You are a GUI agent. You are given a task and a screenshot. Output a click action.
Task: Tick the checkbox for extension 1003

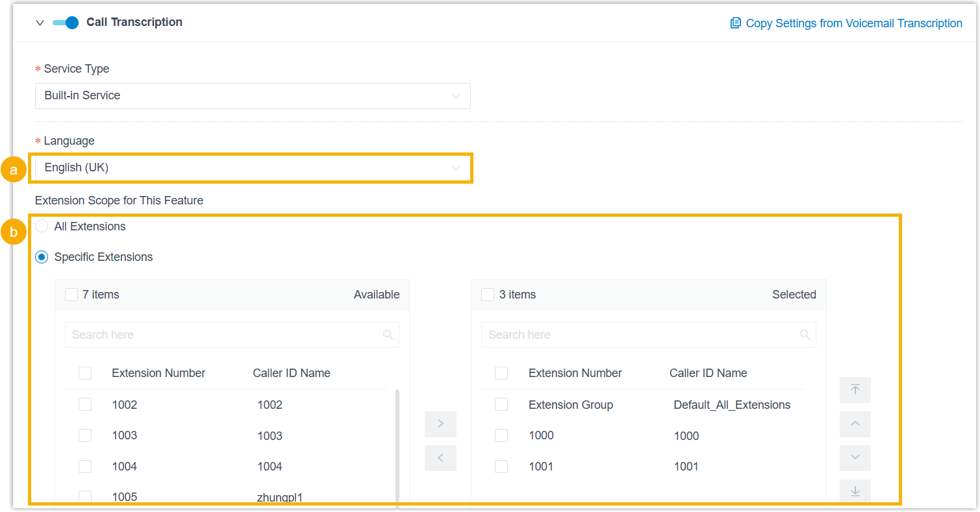85,435
